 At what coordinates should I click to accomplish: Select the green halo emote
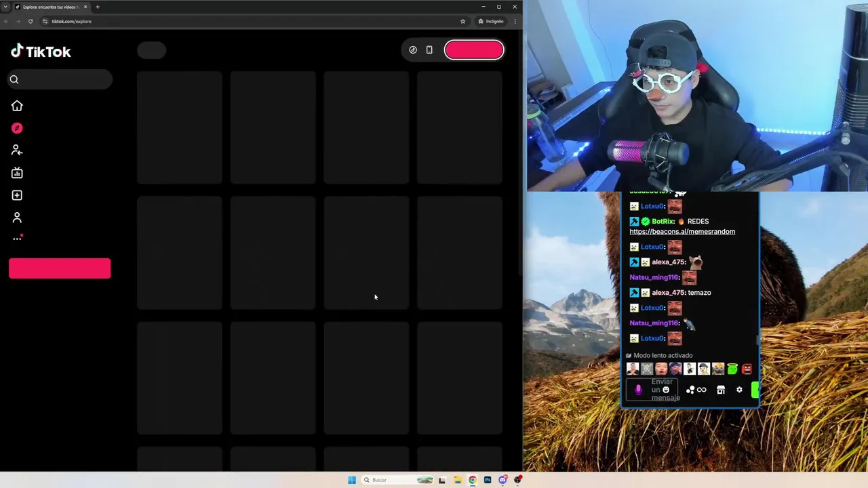click(x=732, y=369)
